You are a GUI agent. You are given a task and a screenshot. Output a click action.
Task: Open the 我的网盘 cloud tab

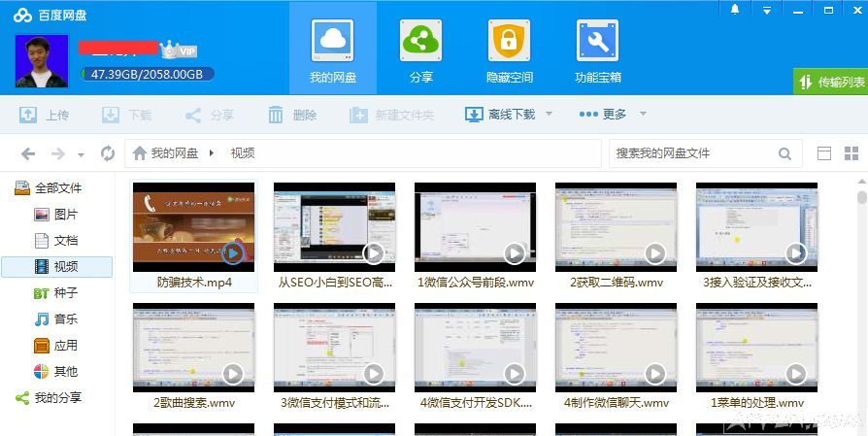tap(333, 49)
